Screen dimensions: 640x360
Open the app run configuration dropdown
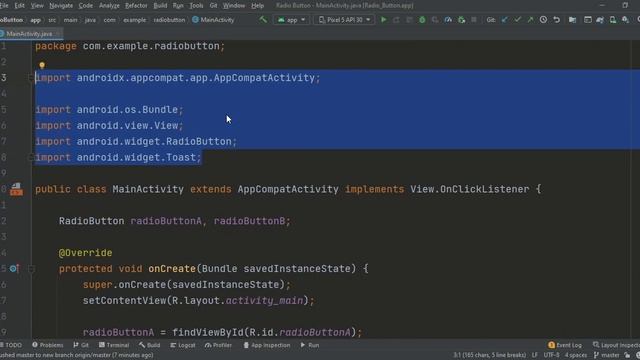291,20
